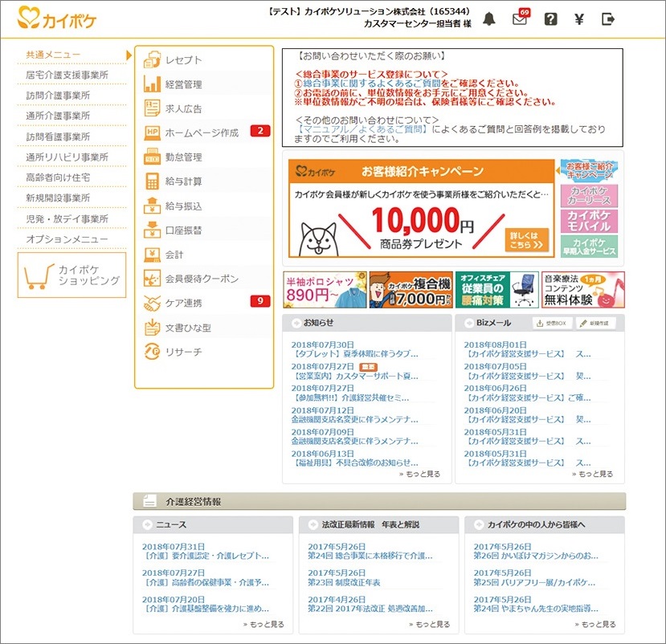Select 通所介護事業所 in sidebar
This screenshot has height=644, width=666.
(x=58, y=116)
